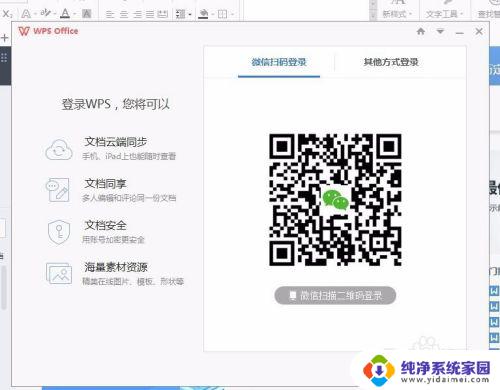Image resolution: width=500 pixels, height=390 pixels.
Task: Click the align left icon
Action: [110, 14]
